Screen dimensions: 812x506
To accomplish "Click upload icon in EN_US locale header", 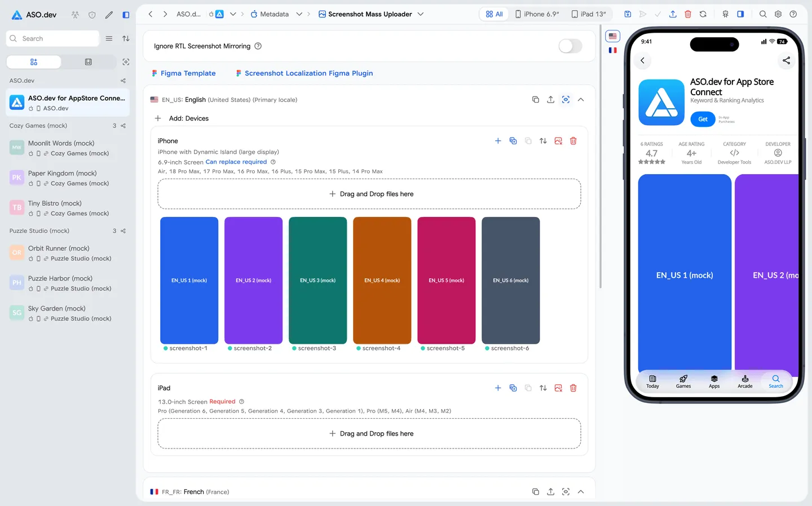I will pyautogui.click(x=551, y=100).
